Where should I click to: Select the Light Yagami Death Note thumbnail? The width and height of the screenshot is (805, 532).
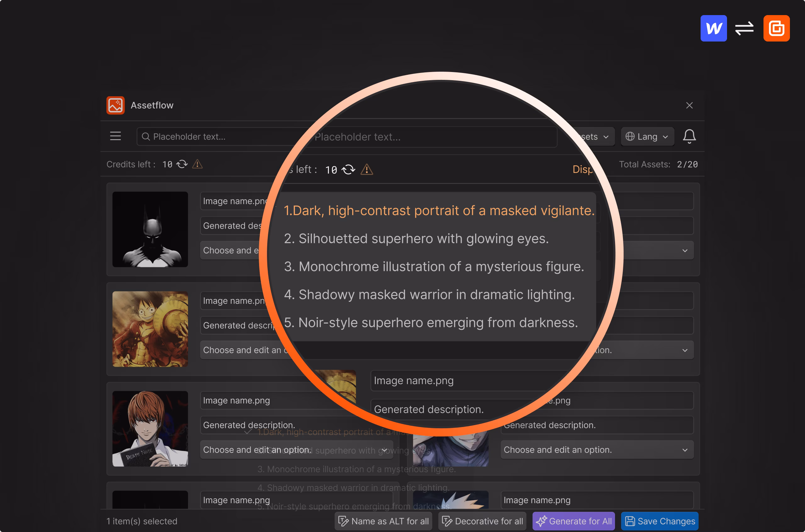150,429
